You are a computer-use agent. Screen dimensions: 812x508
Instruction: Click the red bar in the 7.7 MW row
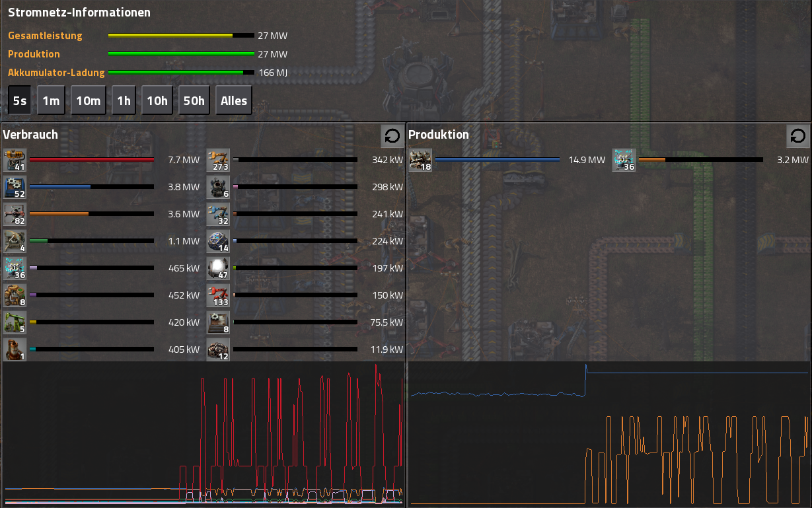(x=91, y=160)
